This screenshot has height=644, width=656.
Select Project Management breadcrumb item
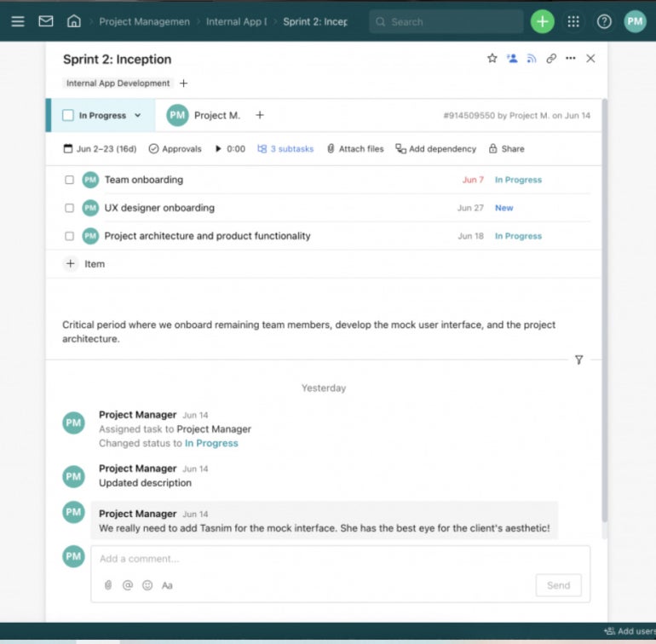tap(144, 21)
